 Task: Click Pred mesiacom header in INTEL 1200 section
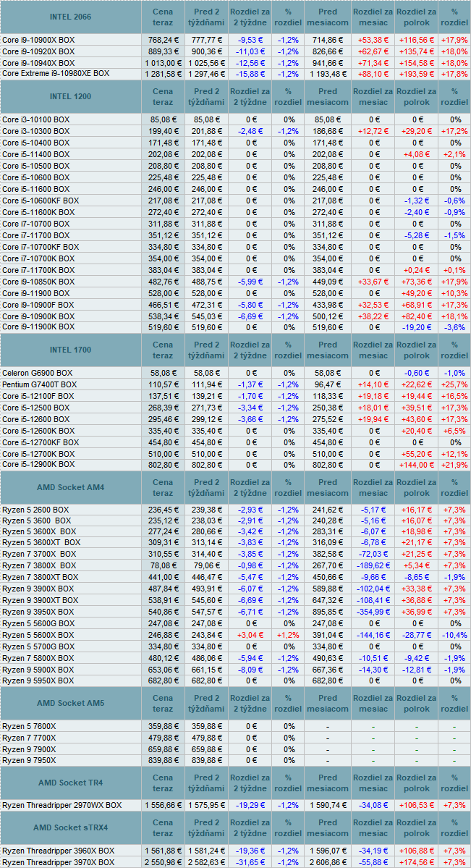click(x=328, y=96)
